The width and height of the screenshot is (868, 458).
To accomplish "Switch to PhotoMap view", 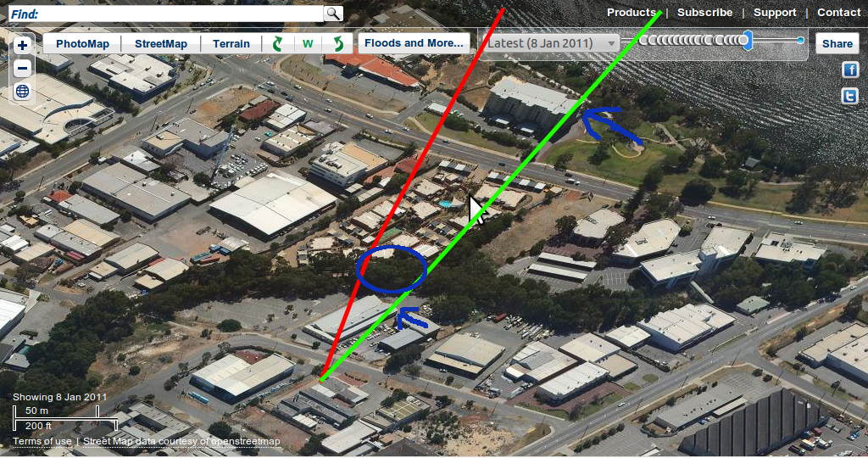I will pos(82,44).
